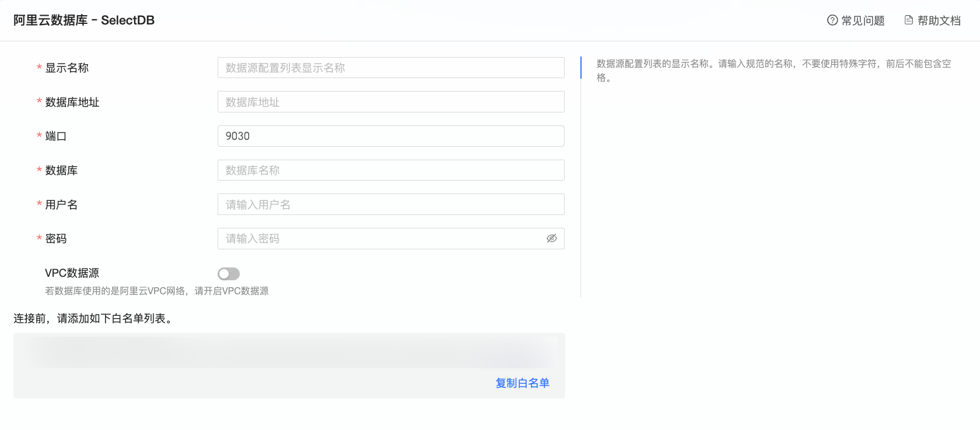This screenshot has width=980, height=430.
Task: Click the text 连接前，请添加如下白名单列表
Action: pos(93,319)
